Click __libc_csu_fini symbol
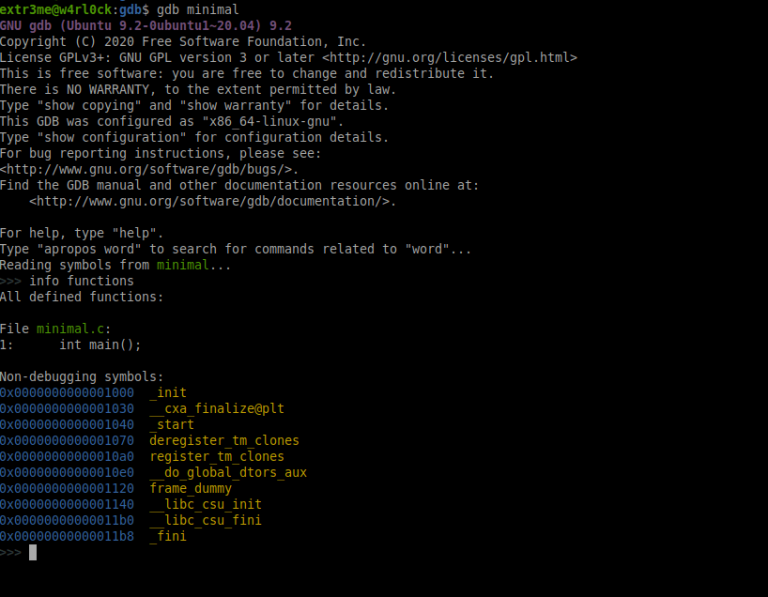 [x=206, y=520]
